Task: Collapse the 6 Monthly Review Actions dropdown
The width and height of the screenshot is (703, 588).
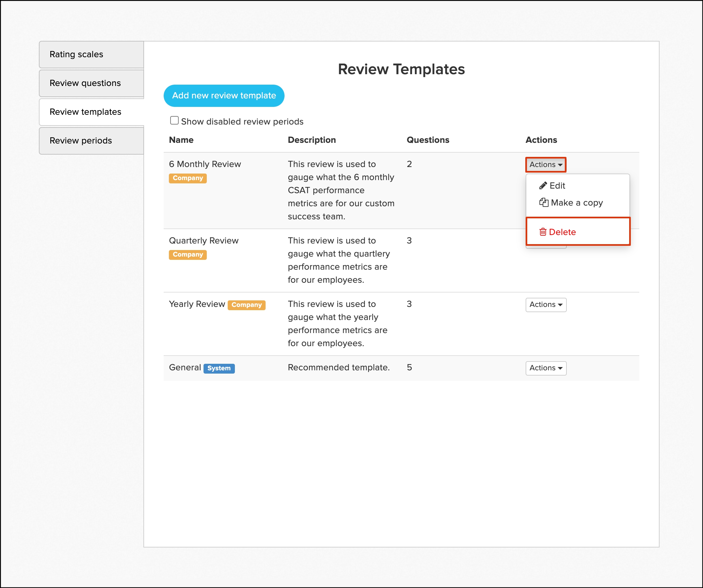Action: (546, 164)
